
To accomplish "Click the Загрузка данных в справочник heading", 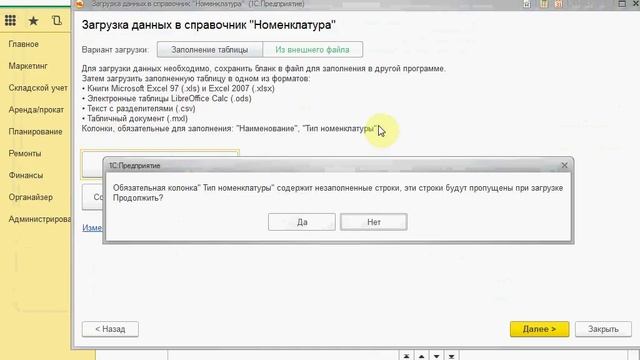I will coord(209,25).
